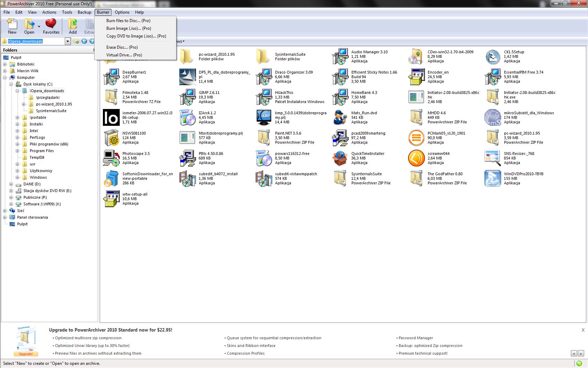Screen dimensions: 588x368
Task: Click the go-to-folder icon beside address dropdown
Action: click(76, 41)
